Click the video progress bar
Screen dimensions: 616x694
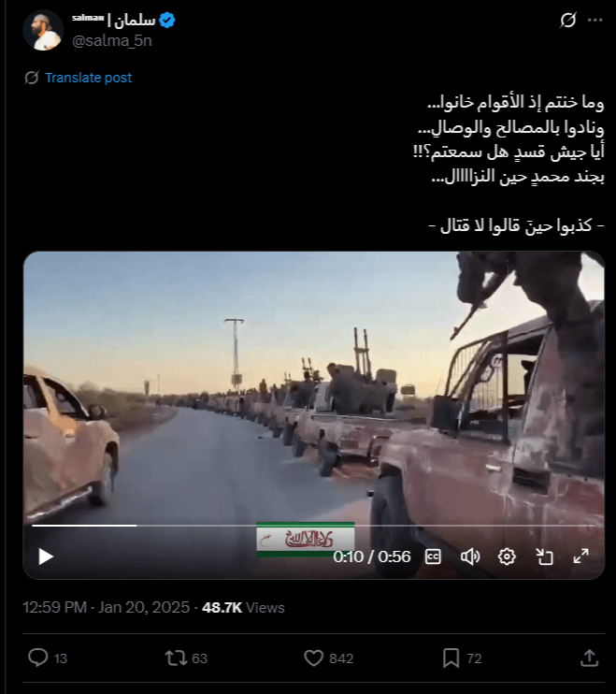tap(313, 526)
